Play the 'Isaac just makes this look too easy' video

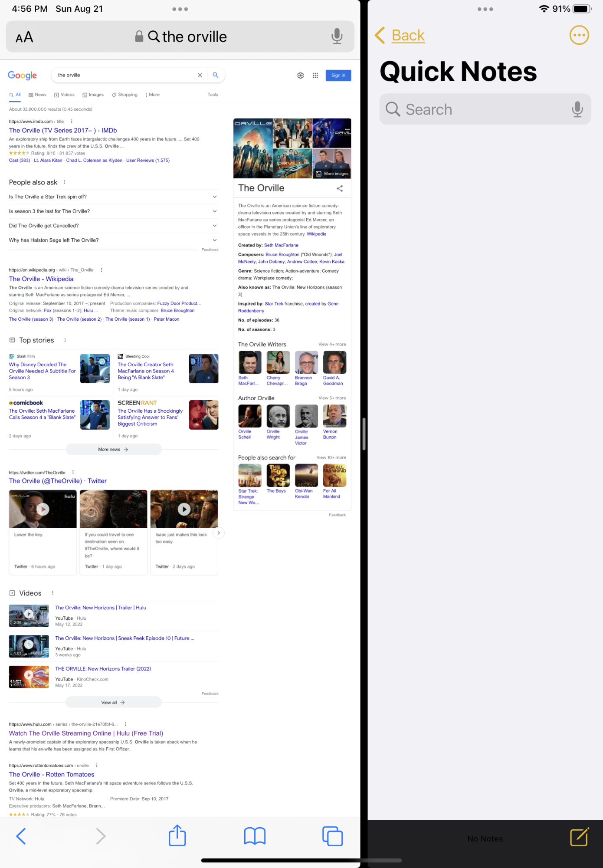(184, 509)
